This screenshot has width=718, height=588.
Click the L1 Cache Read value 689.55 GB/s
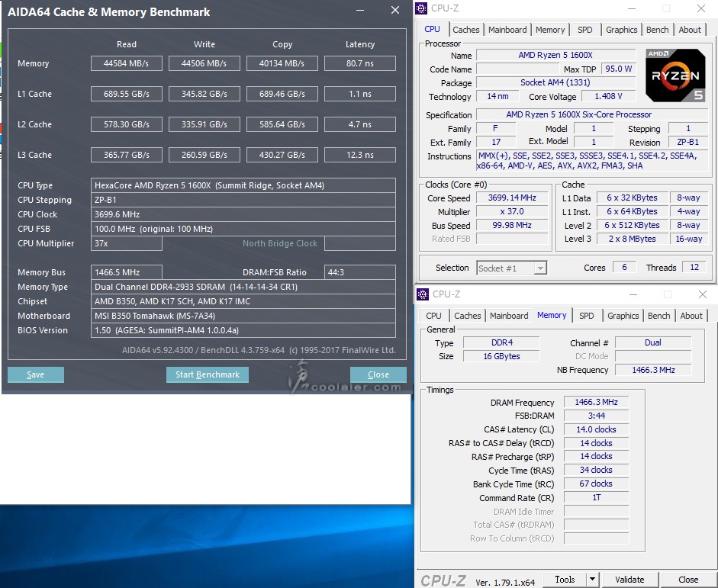click(127, 94)
